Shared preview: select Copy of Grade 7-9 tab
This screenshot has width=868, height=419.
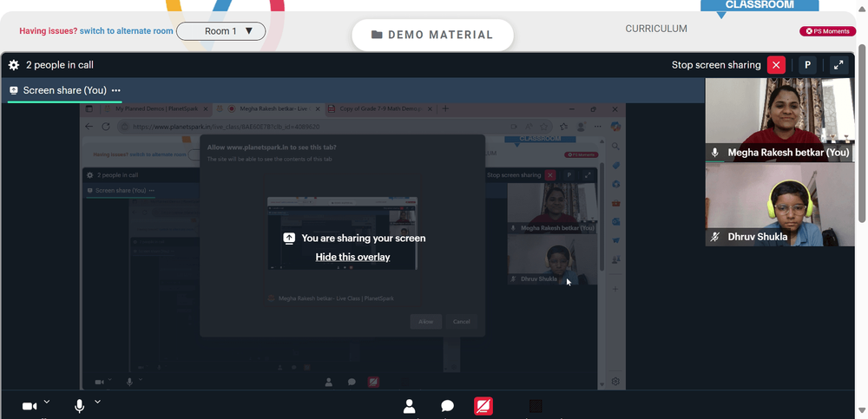click(x=380, y=109)
